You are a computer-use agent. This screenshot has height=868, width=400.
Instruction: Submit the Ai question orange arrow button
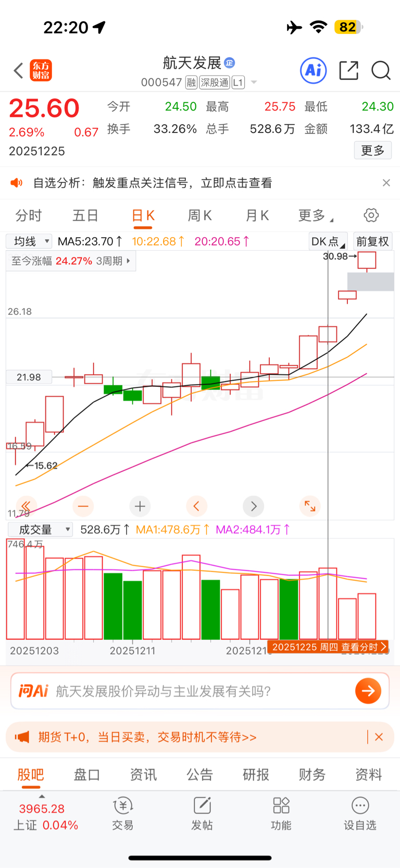click(x=368, y=691)
